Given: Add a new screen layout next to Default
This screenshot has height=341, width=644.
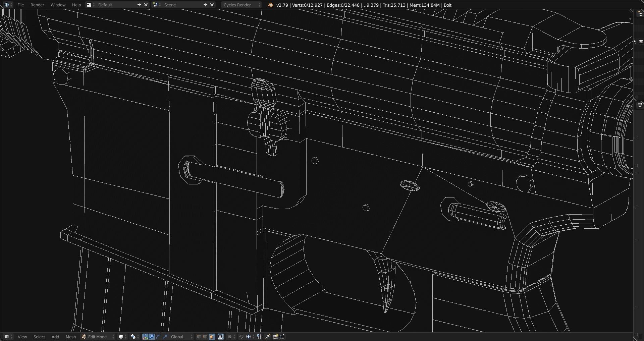Looking at the screenshot, I should (x=139, y=5).
